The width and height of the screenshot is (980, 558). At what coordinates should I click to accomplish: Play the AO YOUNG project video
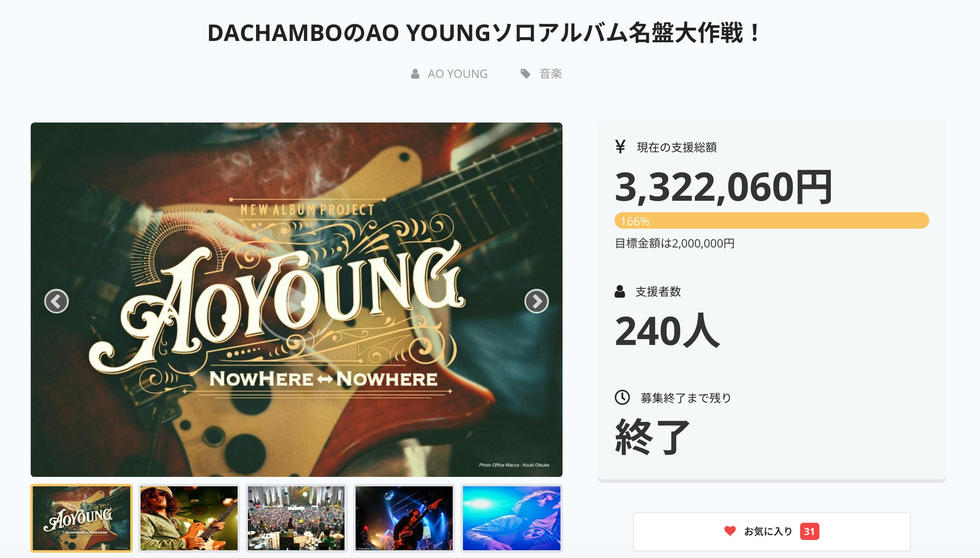click(x=296, y=300)
